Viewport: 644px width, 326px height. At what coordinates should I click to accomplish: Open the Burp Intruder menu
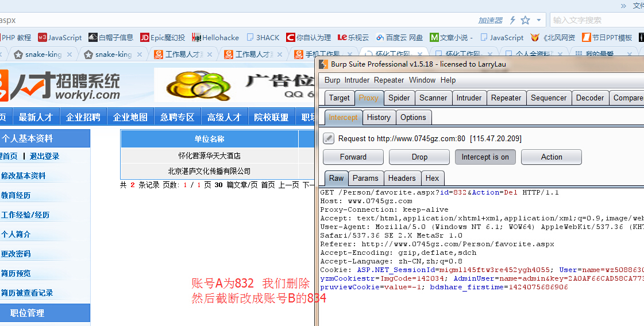tap(357, 80)
